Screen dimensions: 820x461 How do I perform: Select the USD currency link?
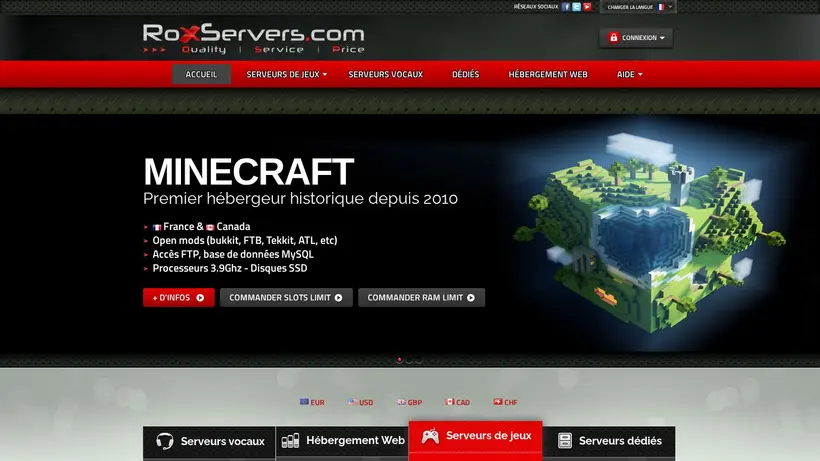coord(361,402)
